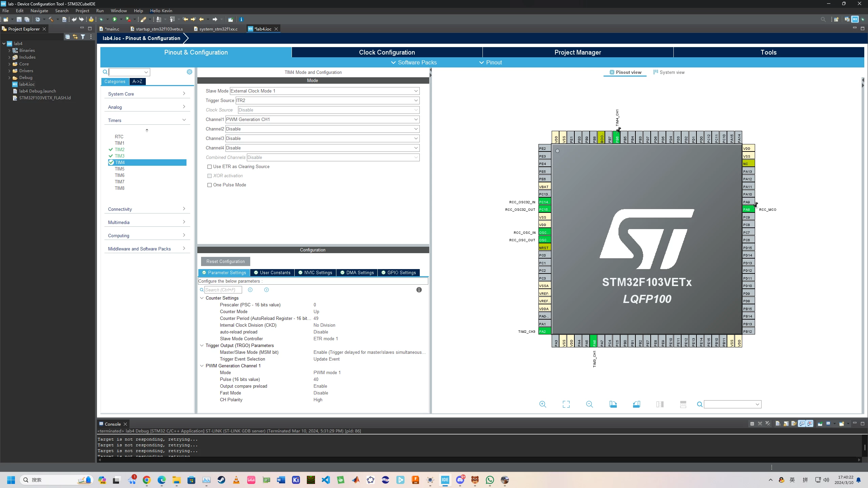Open Device Configuration Tool perspective icon
The height and width of the screenshot is (488, 868).
(x=855, y=19)
